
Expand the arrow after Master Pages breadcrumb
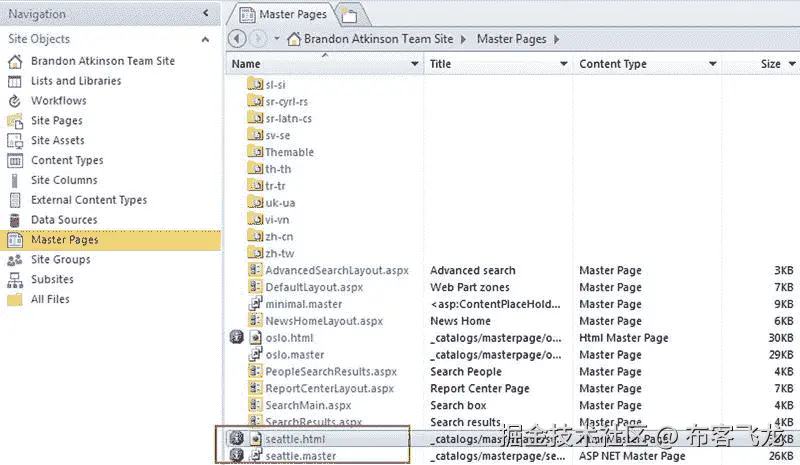[557, 39]
